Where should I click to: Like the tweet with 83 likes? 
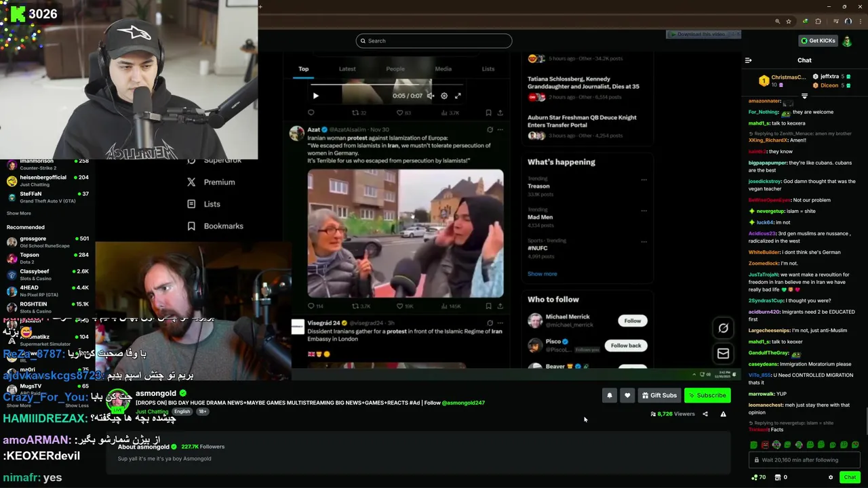click(x=400, y=113)
